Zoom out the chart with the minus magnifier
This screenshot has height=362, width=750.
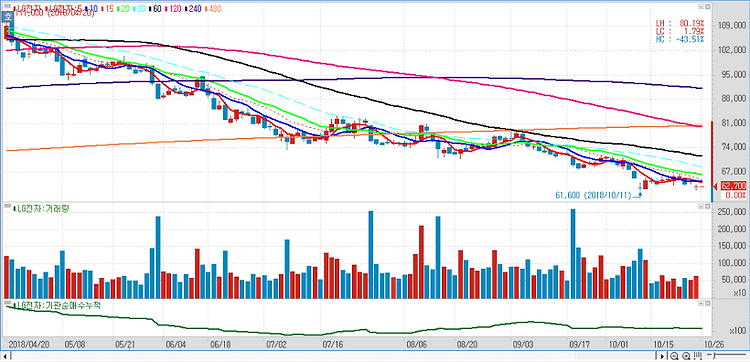(674, 356)
